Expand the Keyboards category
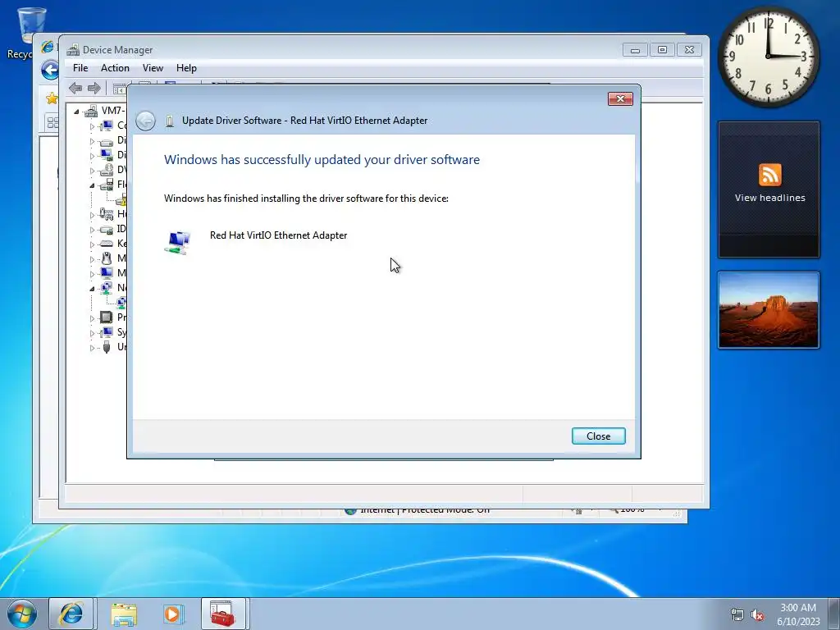The width and height of the screenshot is (840, 630). 92,244
